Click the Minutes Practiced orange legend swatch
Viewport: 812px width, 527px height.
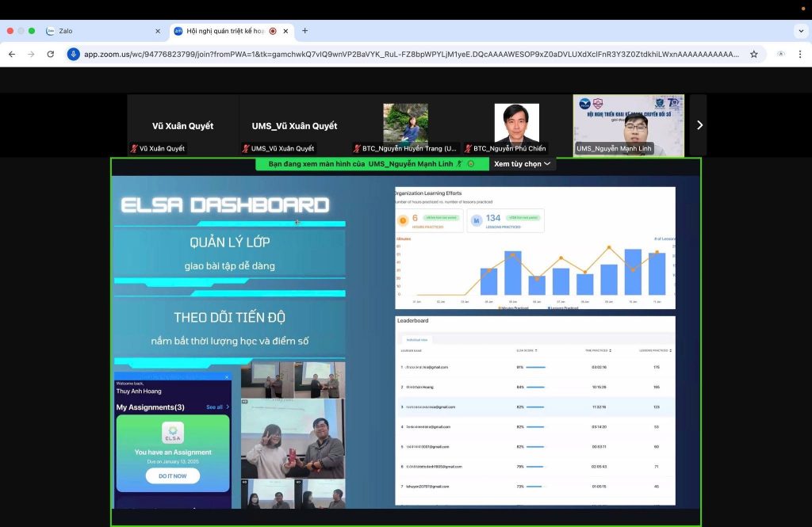500,308
